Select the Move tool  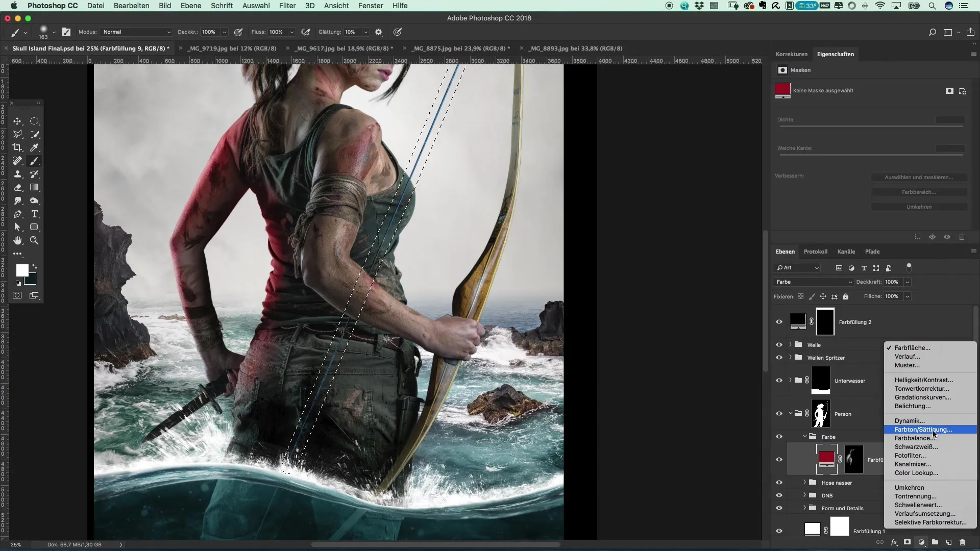click(x=17, y=121)
